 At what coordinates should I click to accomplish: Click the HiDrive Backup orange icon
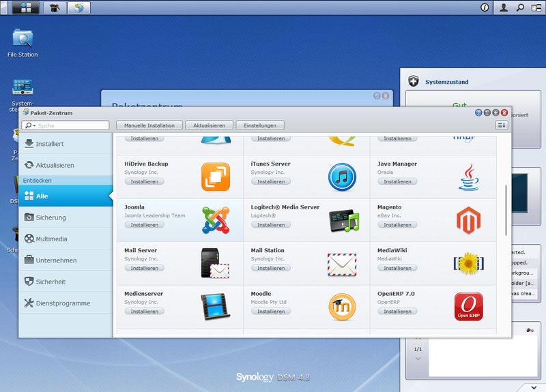pos(216,177)
